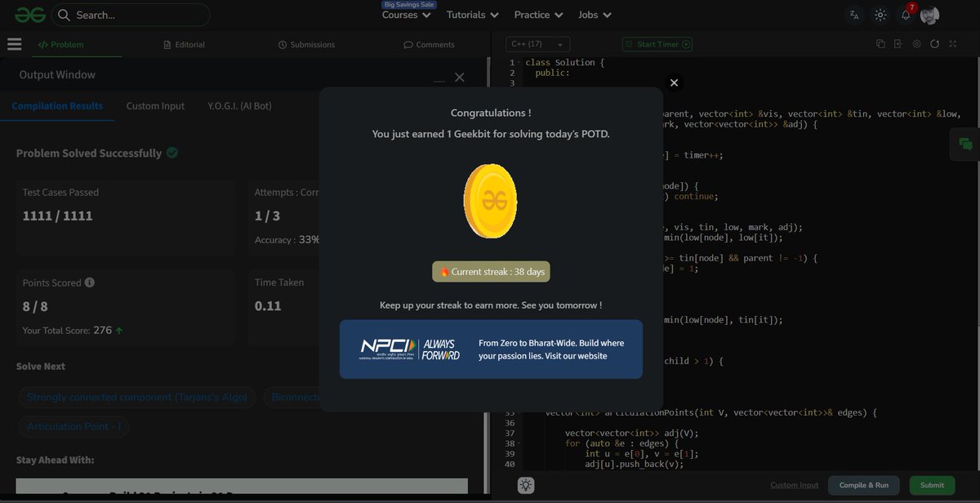Select the Compilation Results tab
The width and height of the screenshot is (980, 503).
click(x=57, y=106)
